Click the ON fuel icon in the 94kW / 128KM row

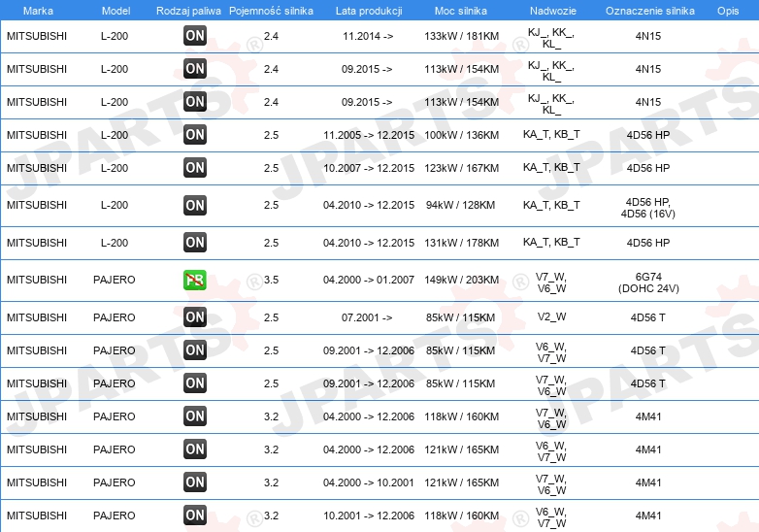point(194,205)
